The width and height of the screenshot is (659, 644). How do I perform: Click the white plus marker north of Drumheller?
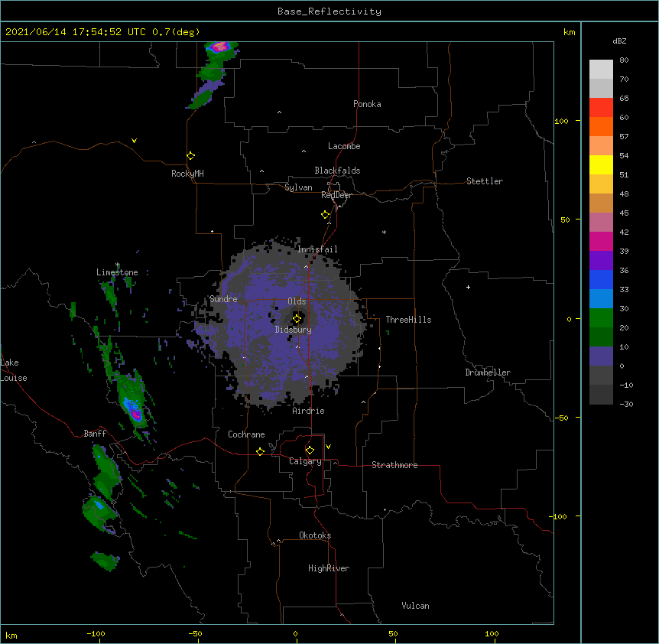pyautogui.click(x=468, y=287)
